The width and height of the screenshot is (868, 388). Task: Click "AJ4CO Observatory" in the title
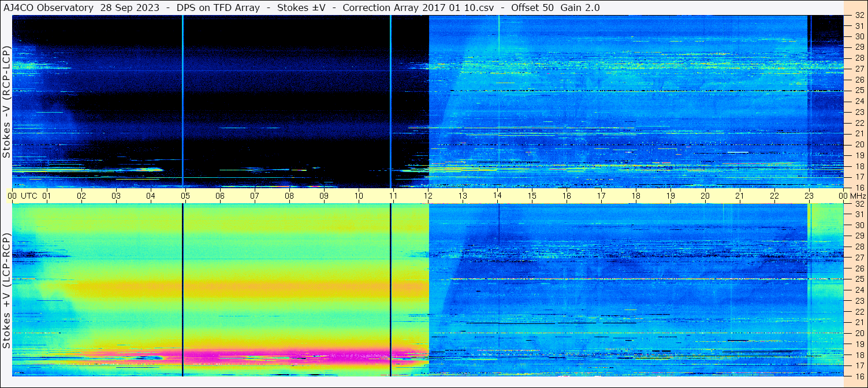pyautogui.click(x=48, y=8)
